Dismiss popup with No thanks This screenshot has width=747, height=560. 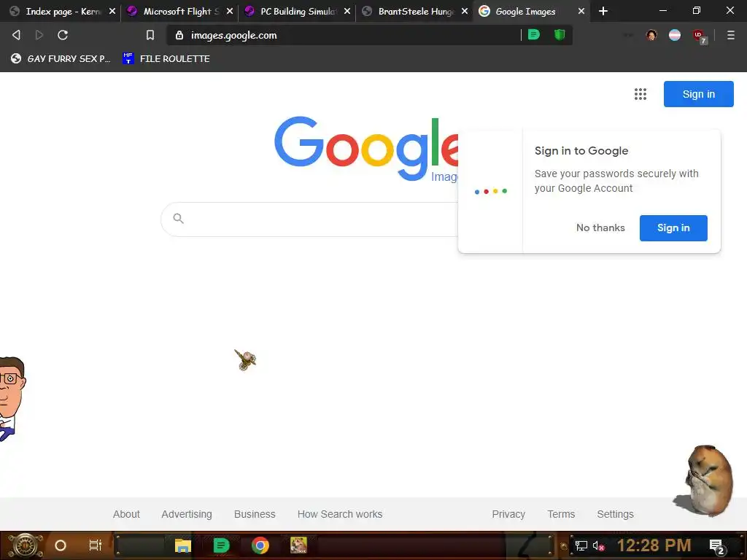pos(600,227)
